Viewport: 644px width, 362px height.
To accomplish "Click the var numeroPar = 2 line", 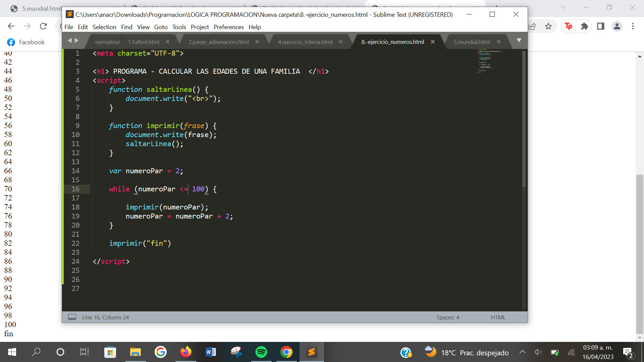I will tap(146, 171).
